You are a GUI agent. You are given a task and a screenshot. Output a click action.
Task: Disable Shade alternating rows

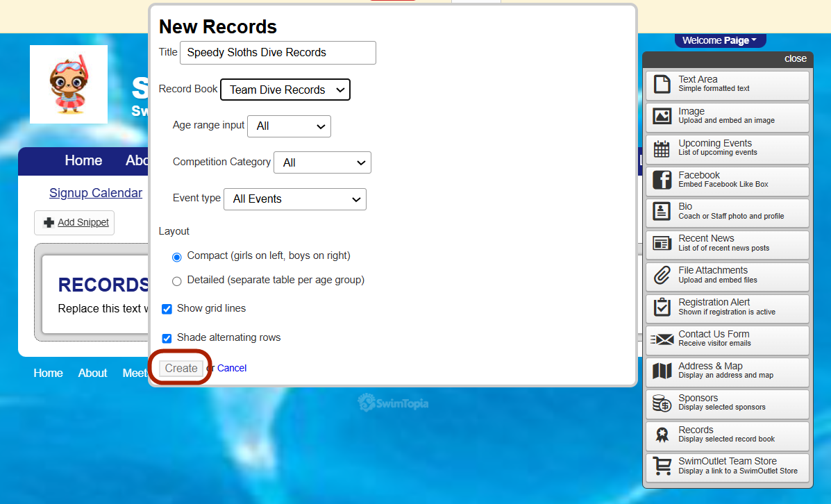point(167,338)
